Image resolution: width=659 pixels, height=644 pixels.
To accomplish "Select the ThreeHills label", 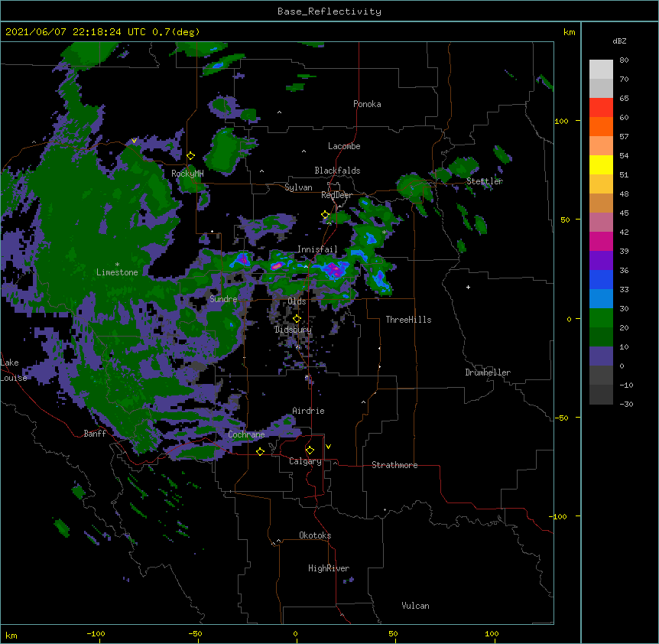I will (x=408, y=320).
